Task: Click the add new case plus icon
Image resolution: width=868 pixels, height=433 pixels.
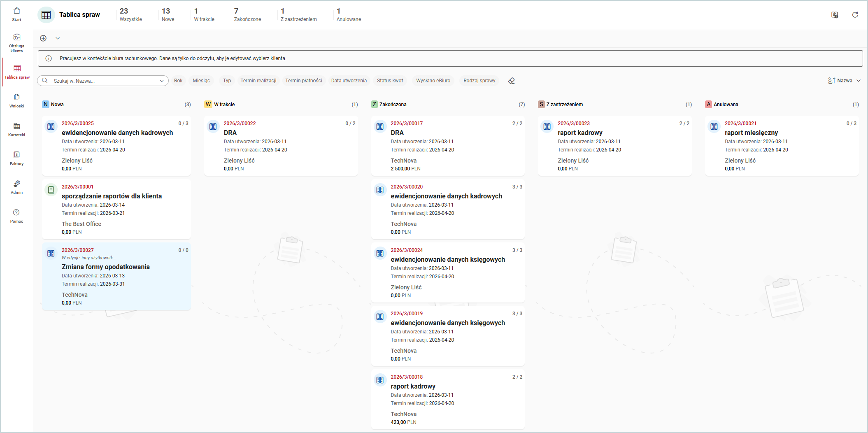Action: pyautogui.click(x=43, y=38)
